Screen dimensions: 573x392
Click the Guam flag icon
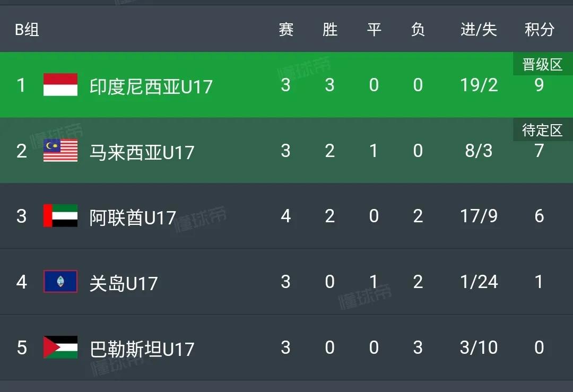click(x=60, y=282)
